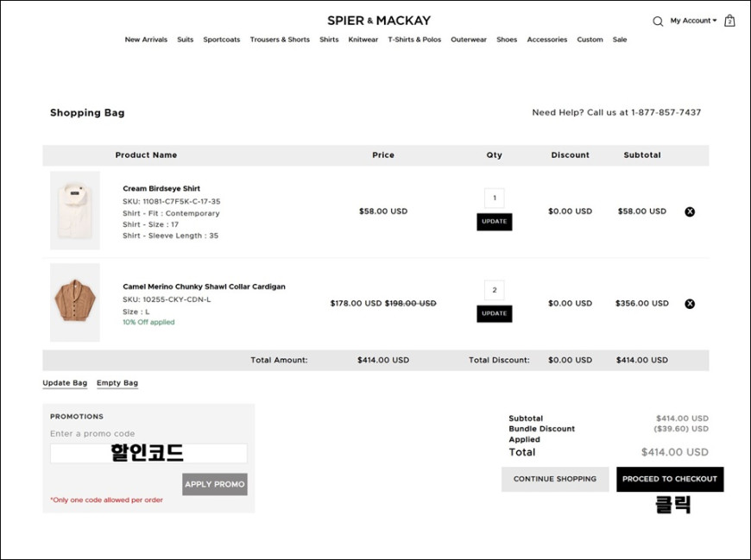This screenshot has height=560, width=751.
Task: Select struck-through $198.00 USD price
Action: (x=411, y=304)
